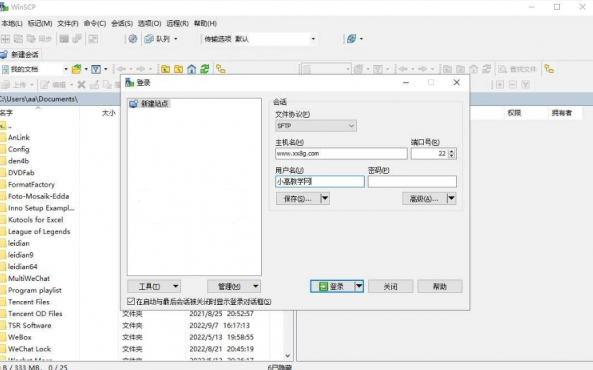Select the 新建会话 session tab
The image size is (593, 370).
tap(20, 54)
